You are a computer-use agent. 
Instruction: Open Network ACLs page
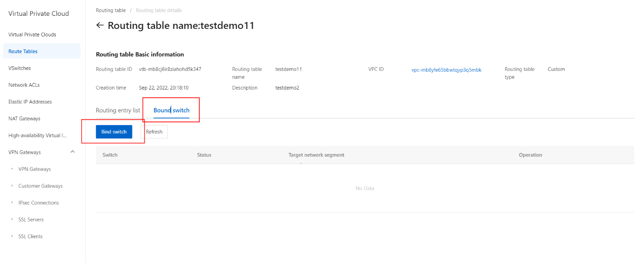click(24, 85)
